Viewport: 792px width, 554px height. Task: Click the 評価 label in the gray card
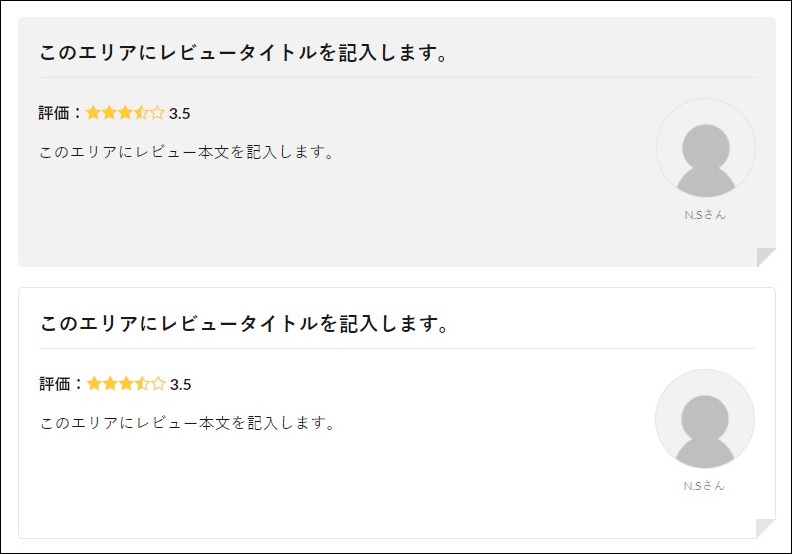tap(55, 113)
